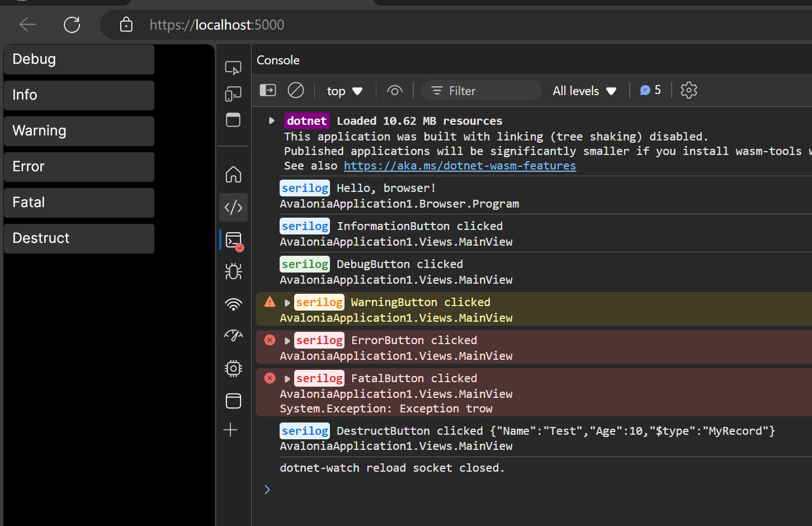Open the Sources debugger bug panel
The height and width of the screenshot is (526, 812).
[233, 271]
